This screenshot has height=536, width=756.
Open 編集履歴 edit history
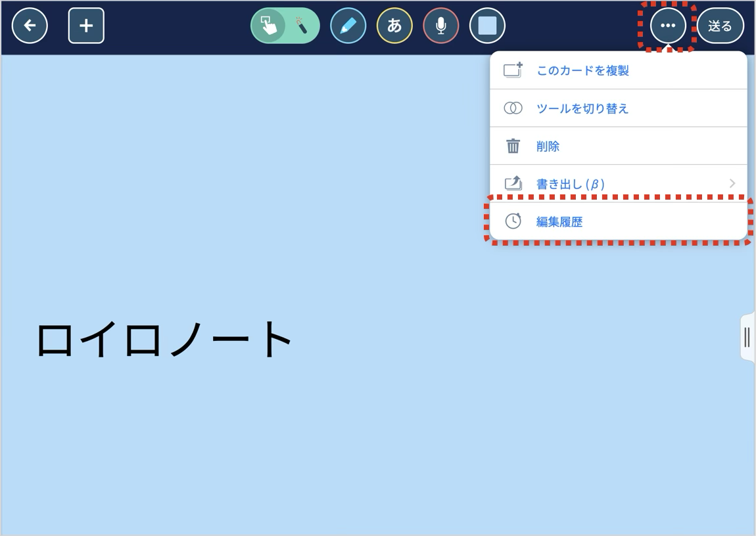(x=618, y=221)
